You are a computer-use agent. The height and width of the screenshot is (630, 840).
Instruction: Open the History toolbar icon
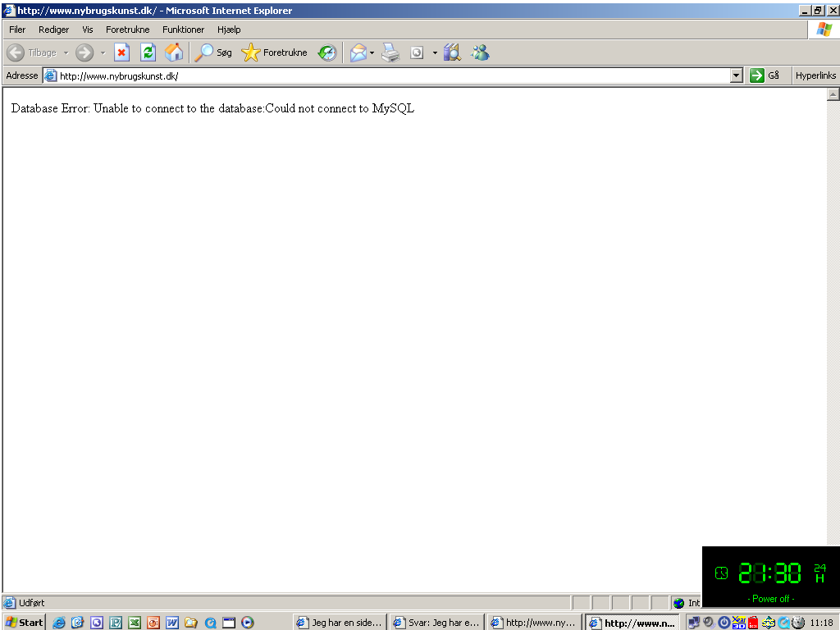click(x=326, y=52)
